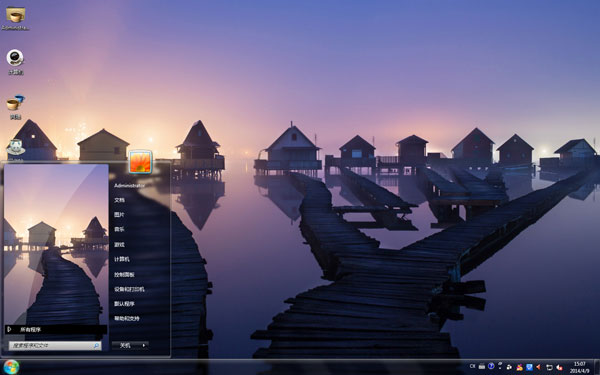The height and width of the screenshot is (375, 600).
Task: Click the CH language indicator
Action: click(x=472, y=366)
